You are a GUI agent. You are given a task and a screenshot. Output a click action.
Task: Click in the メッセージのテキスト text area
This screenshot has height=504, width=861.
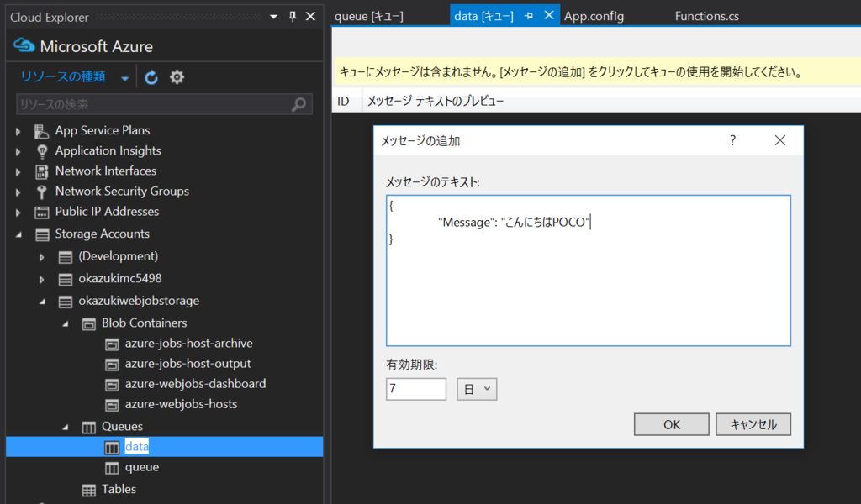[588, 270]
